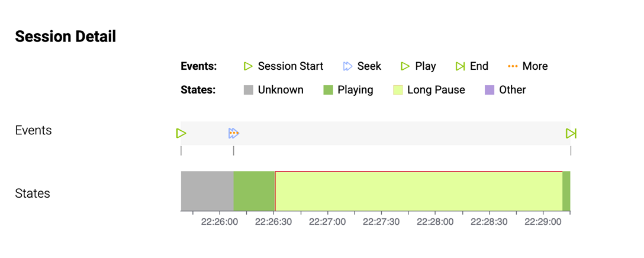Screen dimensions: 644x258
Task: Click the 22:29:00 time axis label
Action: coord(543,222)
